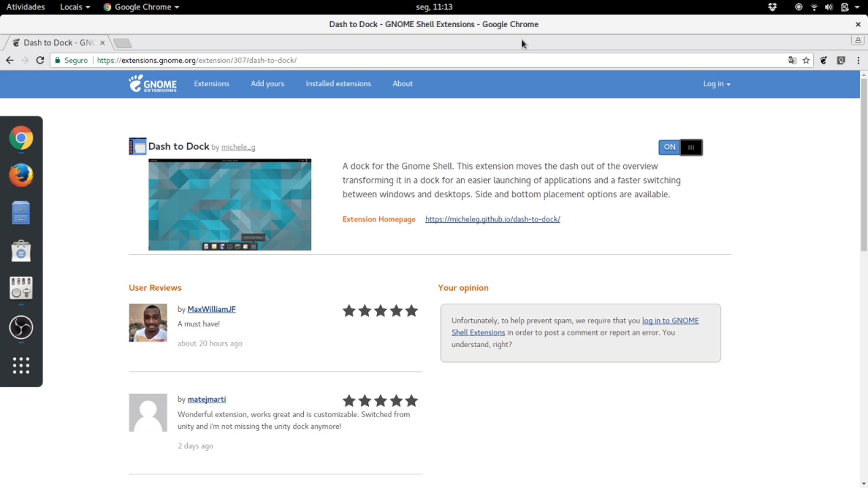This screenshot has height=488, width=868.
Task: Open the Wi-Fi network indicator
Action: point(814,7)
